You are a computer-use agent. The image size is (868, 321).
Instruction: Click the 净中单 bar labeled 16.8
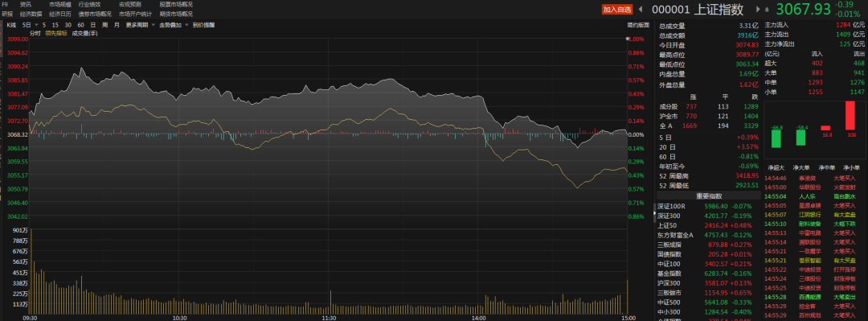[x=825, y=127]
